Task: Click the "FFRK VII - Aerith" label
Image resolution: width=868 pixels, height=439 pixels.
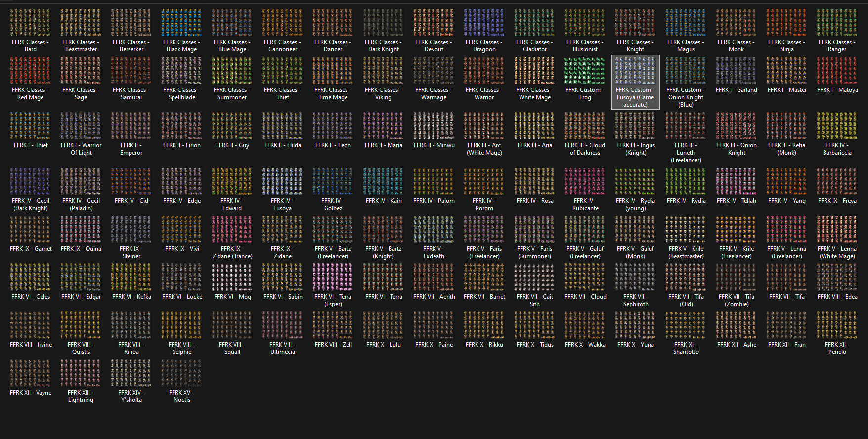Action: [434, 297]
